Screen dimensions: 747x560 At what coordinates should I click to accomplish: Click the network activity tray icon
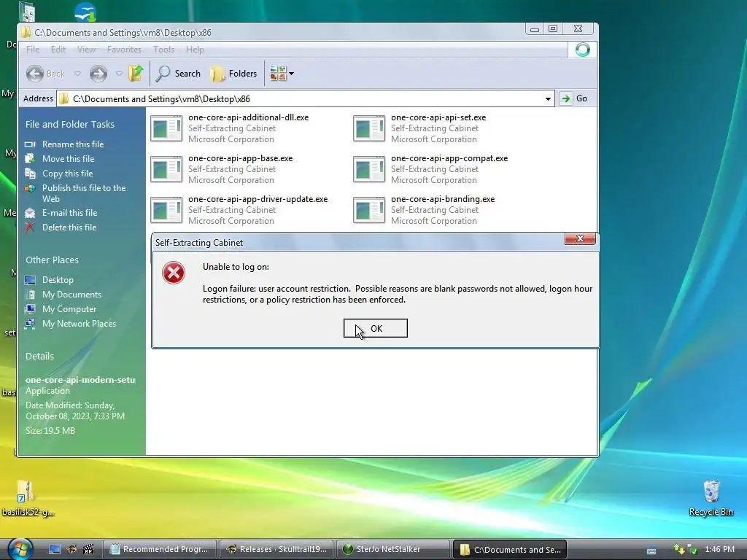point(679,550)
